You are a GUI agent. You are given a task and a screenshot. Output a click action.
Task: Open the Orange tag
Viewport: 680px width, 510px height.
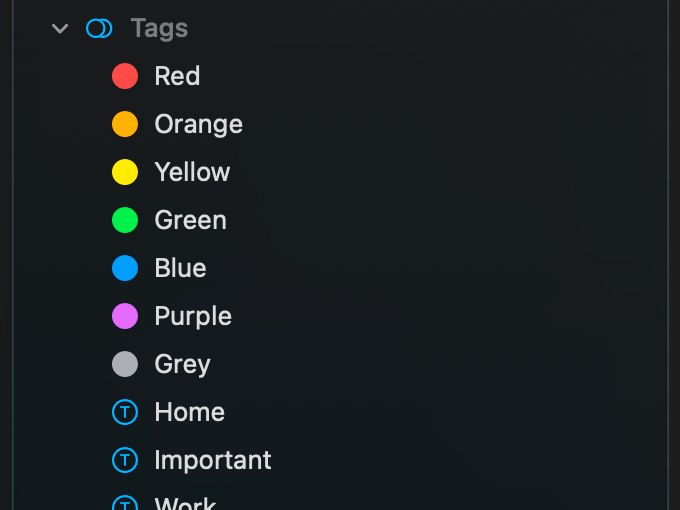198,124
